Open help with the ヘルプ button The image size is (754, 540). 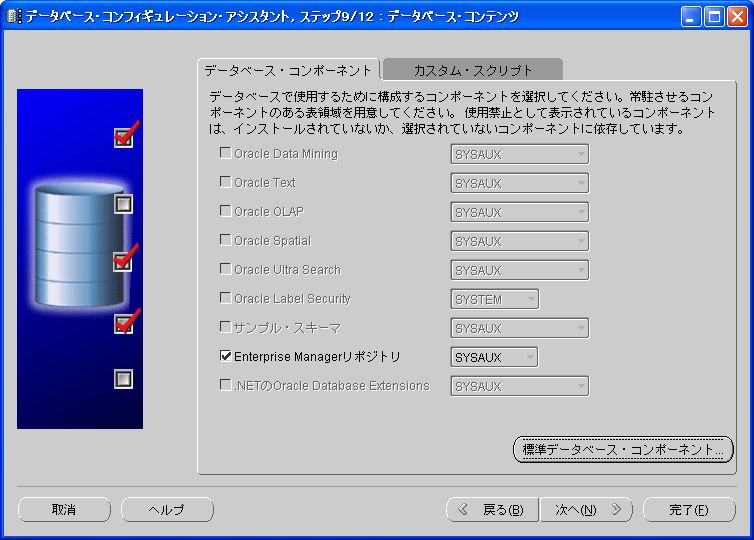coord(167,509)
